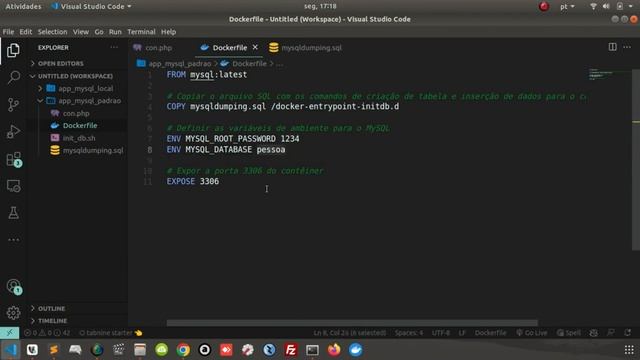Open init_db.sh in the explorer tree
This screenshot has width=640, height=360.
pos(79,138)
